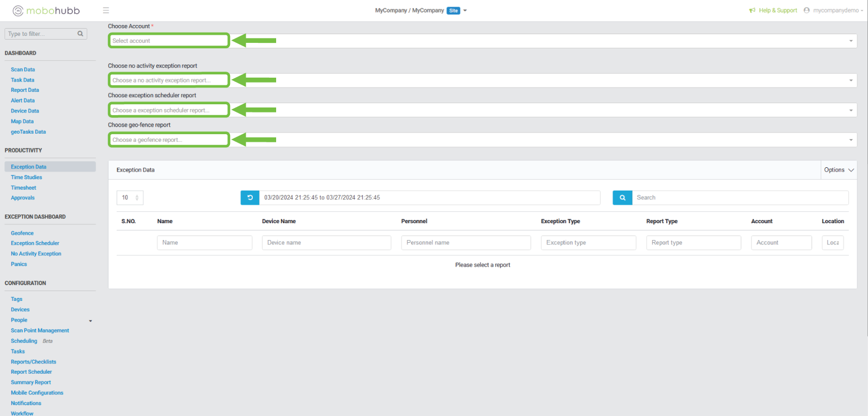Open the Report Scheduler link

[x=31, y=372]
